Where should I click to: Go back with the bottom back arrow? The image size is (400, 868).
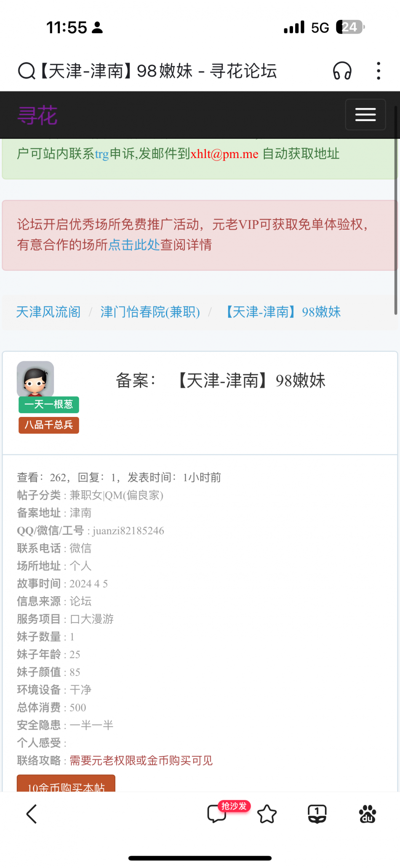click(x=32, y=814)
